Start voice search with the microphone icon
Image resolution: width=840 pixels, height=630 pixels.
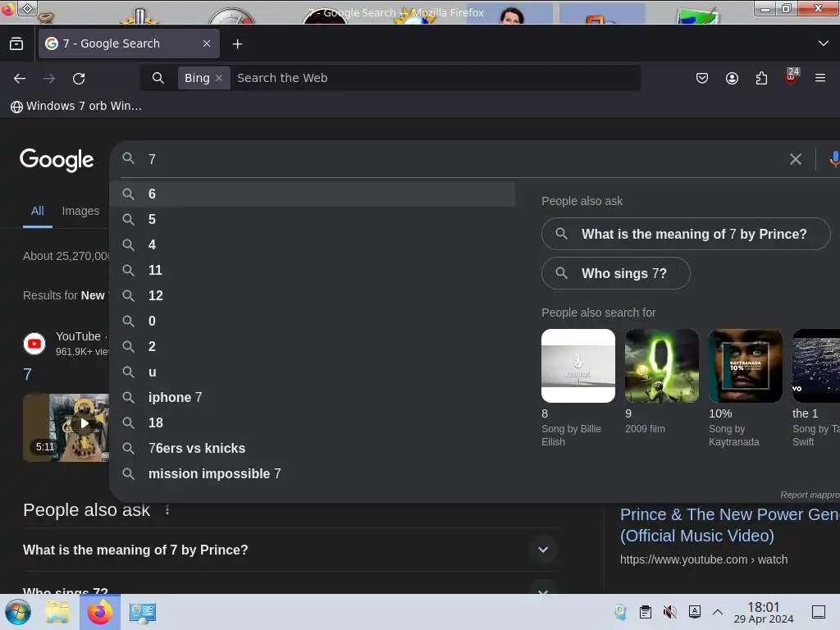pyautogui.click(x=834, y=159)
